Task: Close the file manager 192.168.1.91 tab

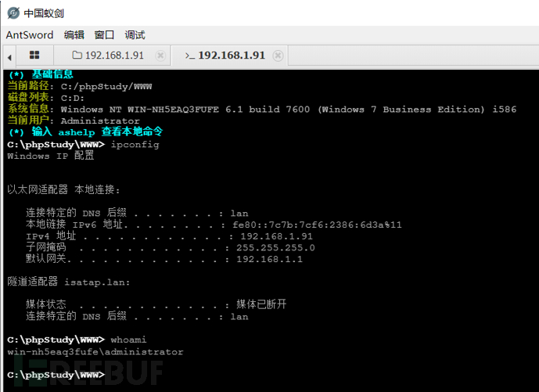Action: point(160,56)
